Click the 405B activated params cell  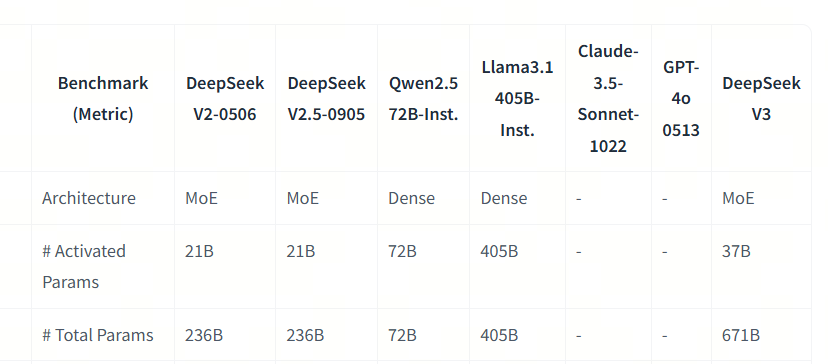499,251
